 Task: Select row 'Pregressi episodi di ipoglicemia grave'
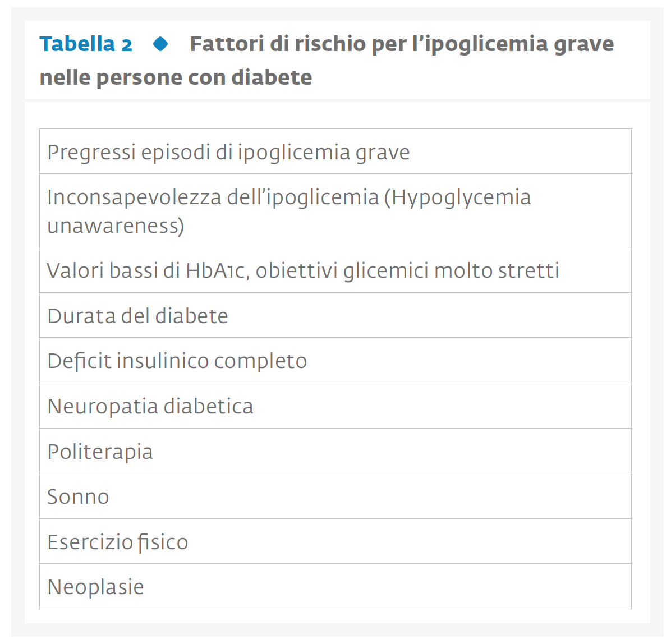coord(335,151)
